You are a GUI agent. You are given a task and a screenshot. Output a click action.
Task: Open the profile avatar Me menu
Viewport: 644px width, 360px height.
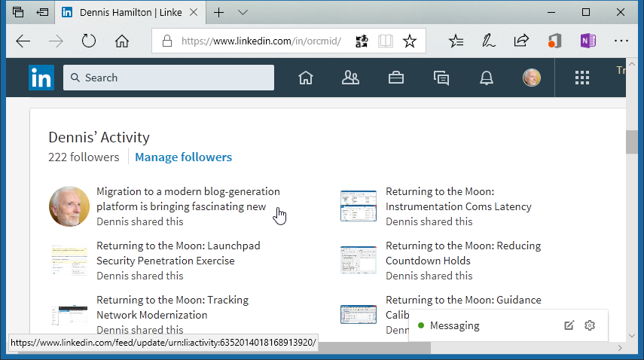tap(532, 78)
